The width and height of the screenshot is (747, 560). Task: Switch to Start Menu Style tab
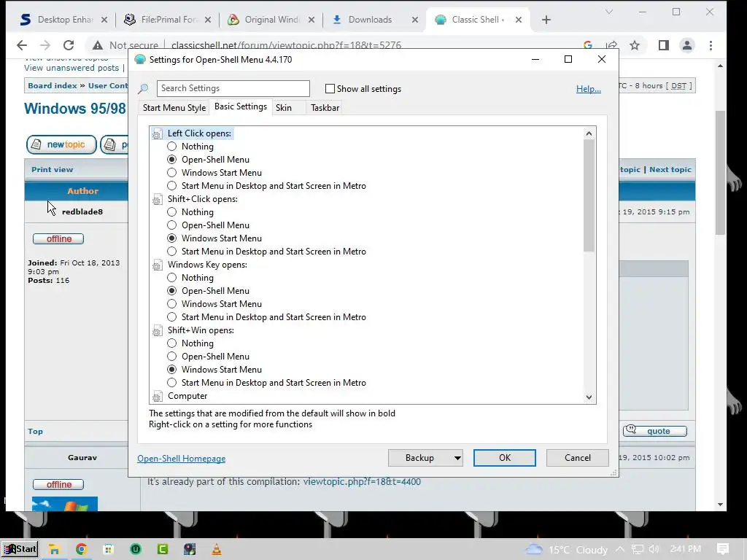point(174,108)
